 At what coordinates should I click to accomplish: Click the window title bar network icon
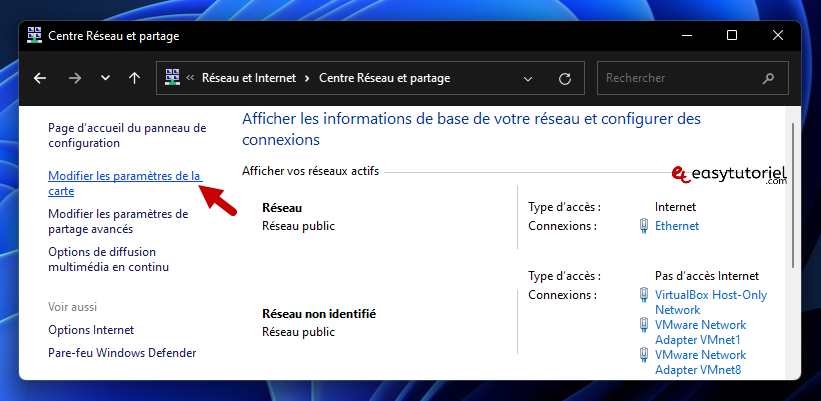pyautogui.click(x=35, y=35)
